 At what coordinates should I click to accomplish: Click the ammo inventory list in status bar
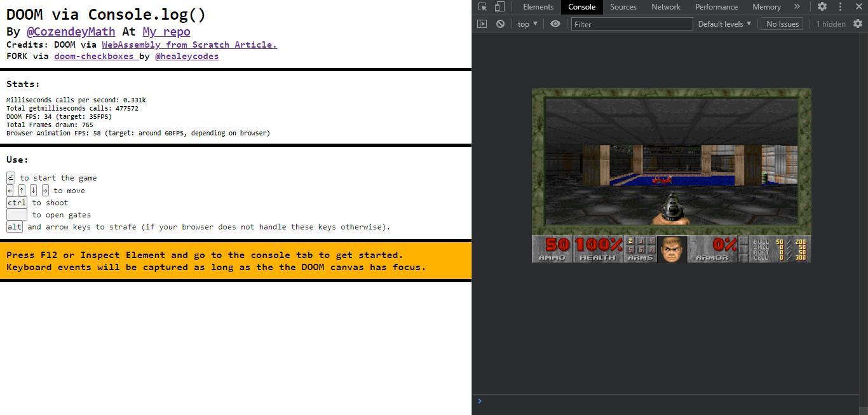781,248
